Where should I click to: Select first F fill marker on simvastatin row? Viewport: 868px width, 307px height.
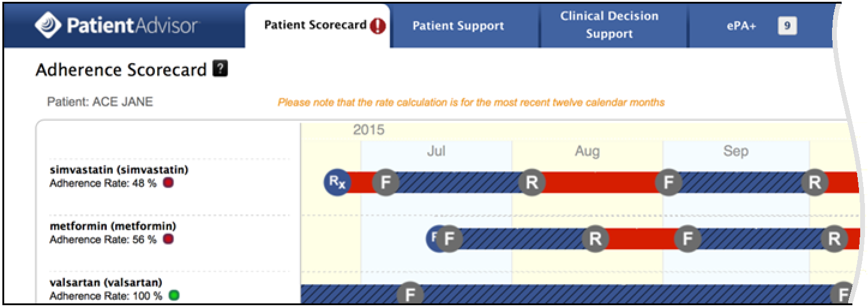[x=386, y=183]
